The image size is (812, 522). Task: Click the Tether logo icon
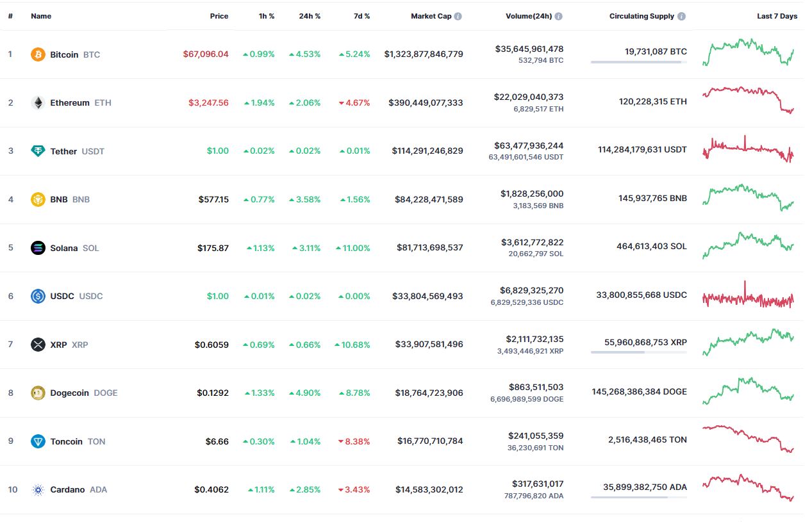coord(38,151)
